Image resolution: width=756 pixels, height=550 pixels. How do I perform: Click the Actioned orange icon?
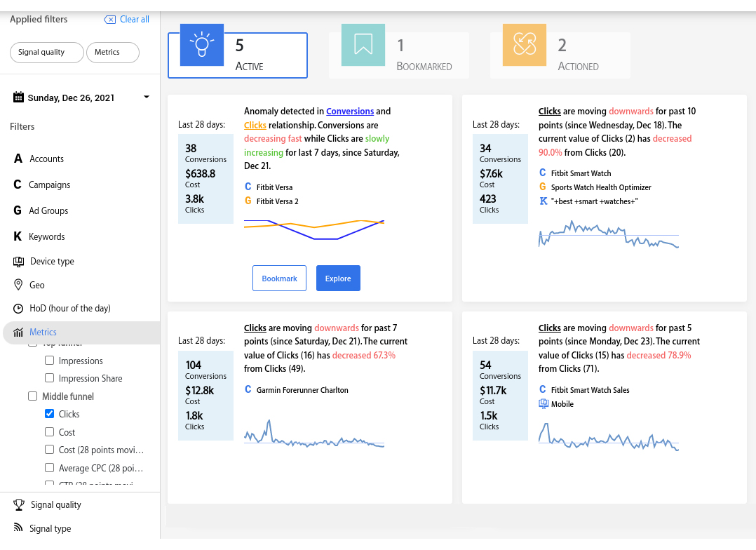click(524, 44)
